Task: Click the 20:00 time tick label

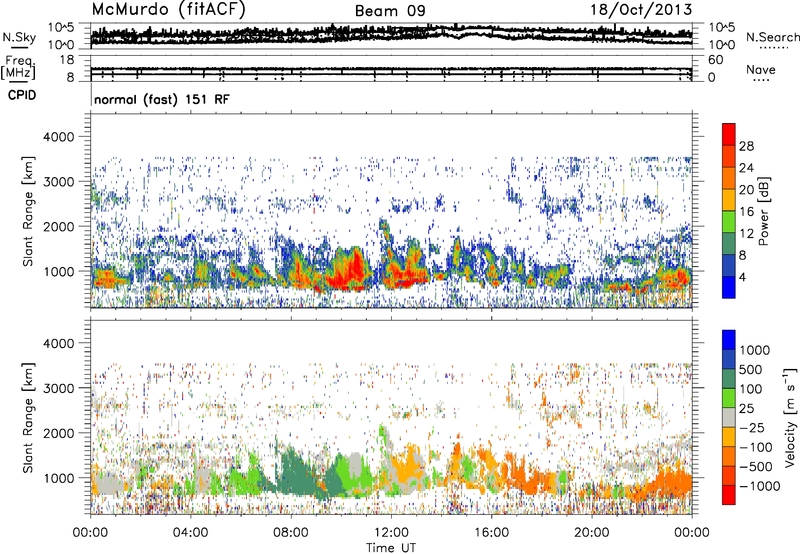Action: [591, 533]
